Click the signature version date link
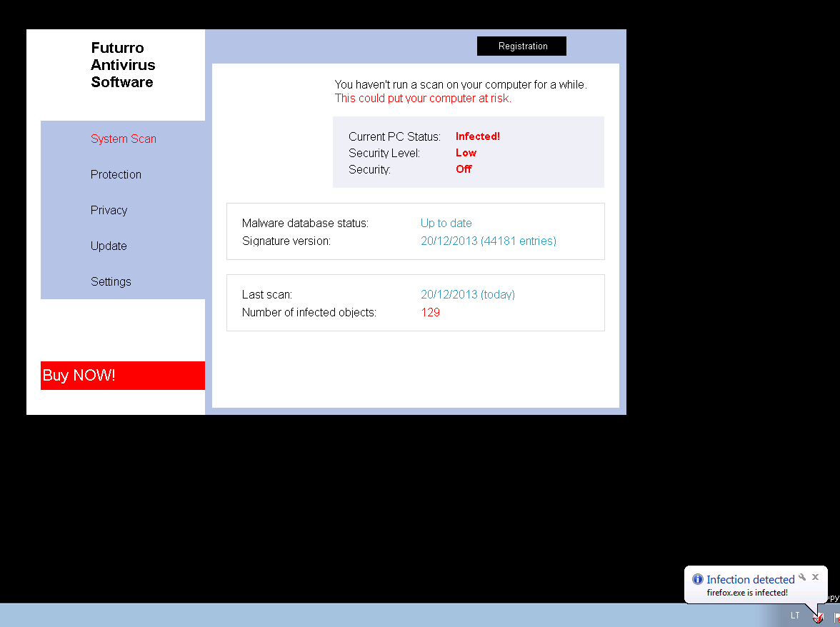Viewport: 840px width, 627px height. [x=488, y=241]
